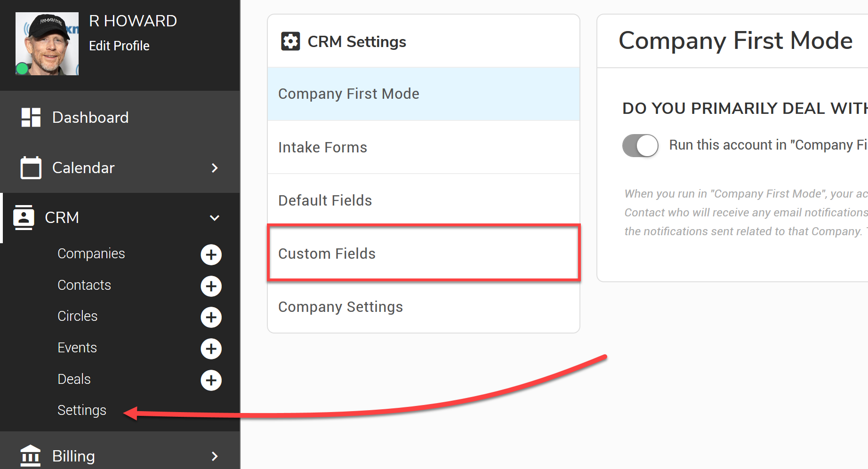Viewport: 868px width, 469px height.
Task: Select Custom Fields in CRM Settings
Action: [x=327, y=254]
